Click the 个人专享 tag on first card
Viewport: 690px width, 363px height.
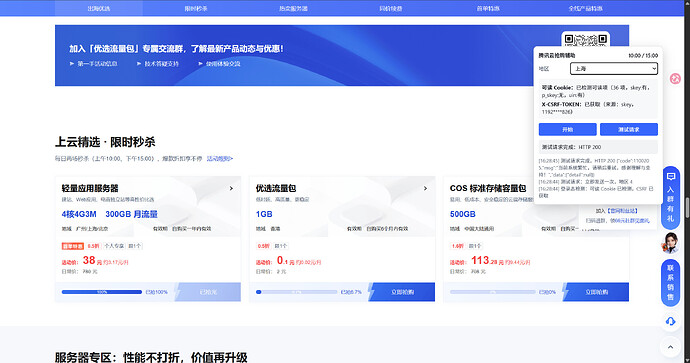click(x=114, y=246)
